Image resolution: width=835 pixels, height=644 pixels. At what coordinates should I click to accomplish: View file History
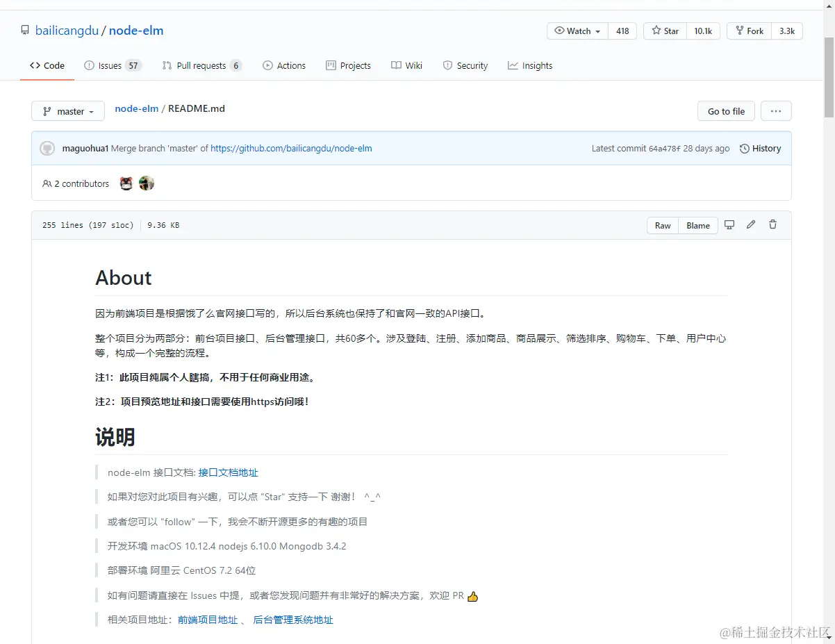(760, 148)
